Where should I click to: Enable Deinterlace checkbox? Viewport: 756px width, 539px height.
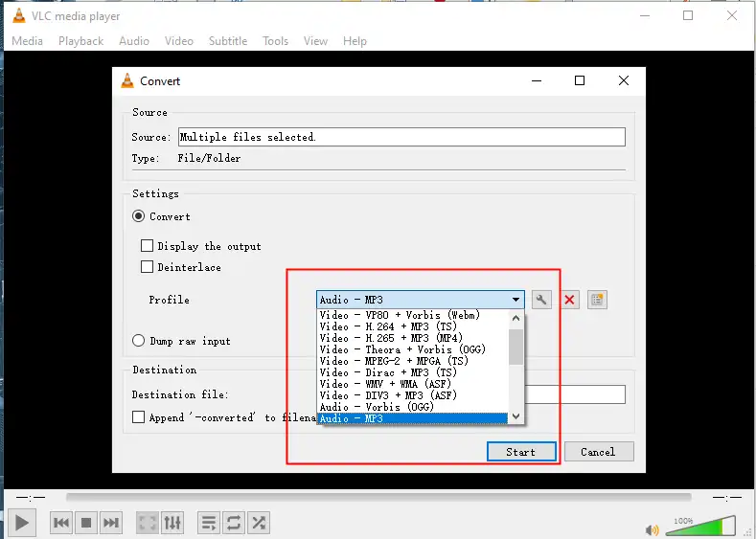click(x=147, y=266)
